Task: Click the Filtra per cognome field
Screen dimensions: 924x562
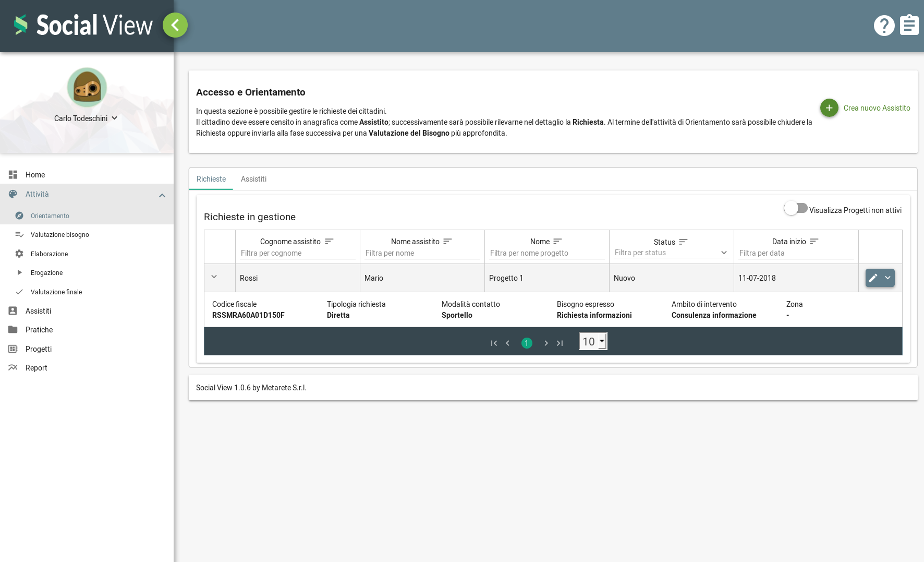Action: point(297,253)
